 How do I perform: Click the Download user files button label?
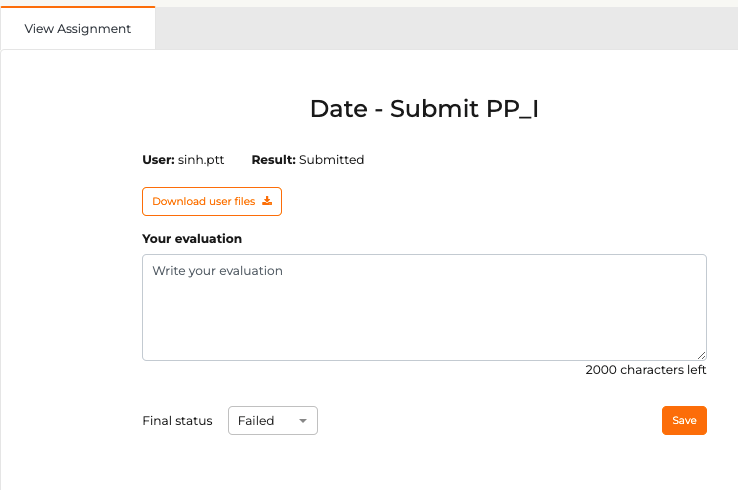click(x=203, y=201)
